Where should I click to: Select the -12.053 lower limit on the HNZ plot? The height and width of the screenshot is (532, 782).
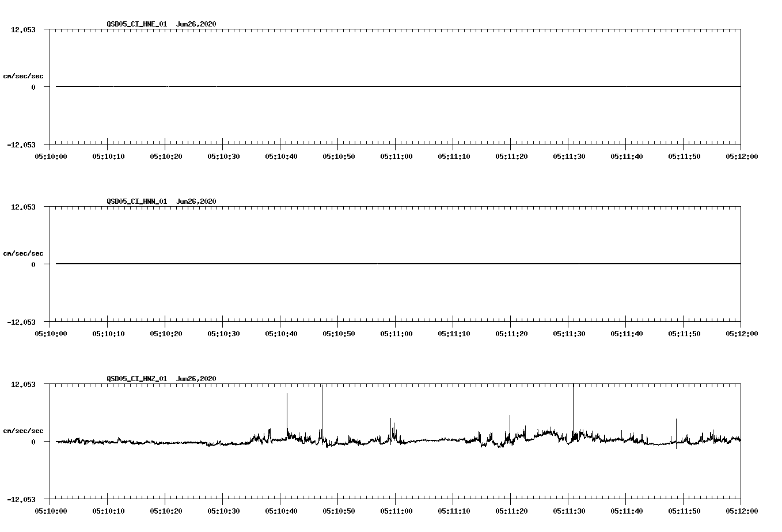pos(21,499)
